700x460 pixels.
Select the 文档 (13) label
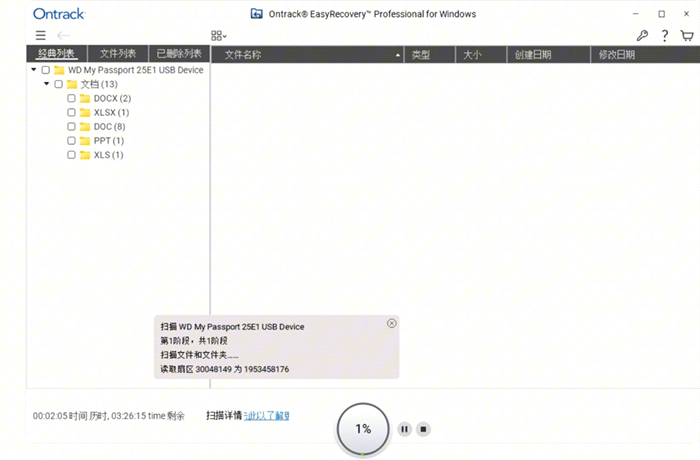[99, 84]
